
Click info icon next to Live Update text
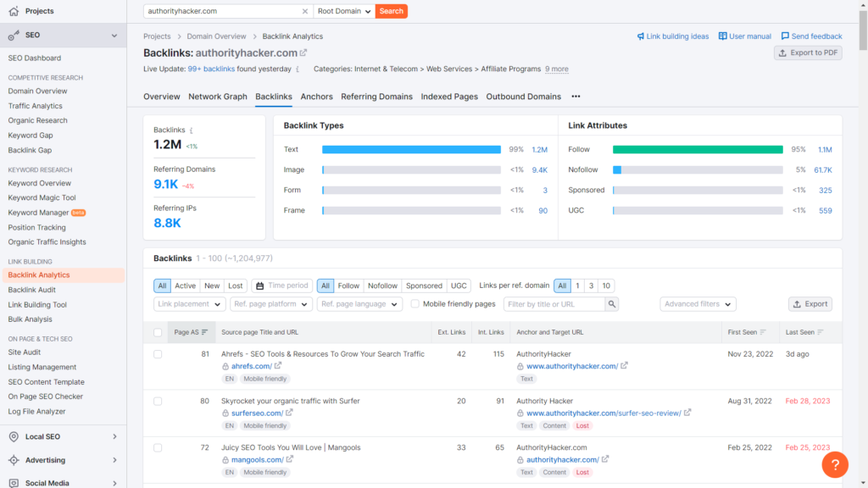pyautogui.click(x=298, y=69)
